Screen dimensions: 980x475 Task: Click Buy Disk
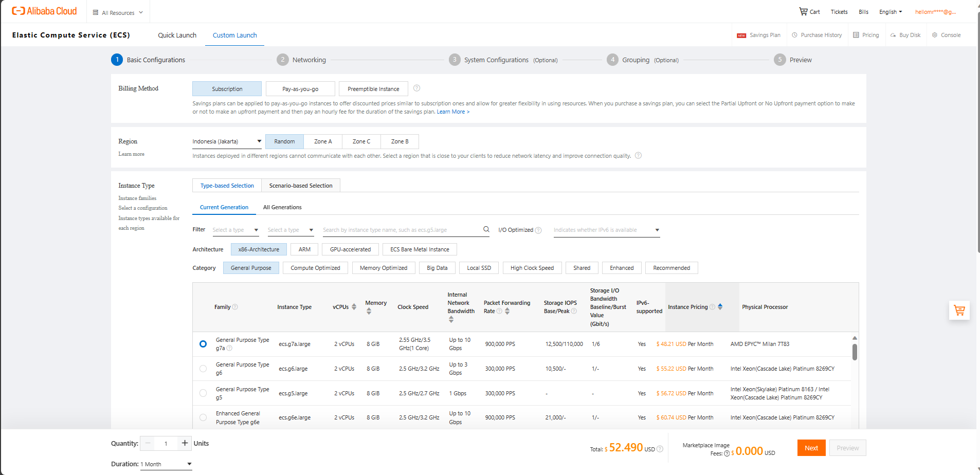click(x=905, y=35)
